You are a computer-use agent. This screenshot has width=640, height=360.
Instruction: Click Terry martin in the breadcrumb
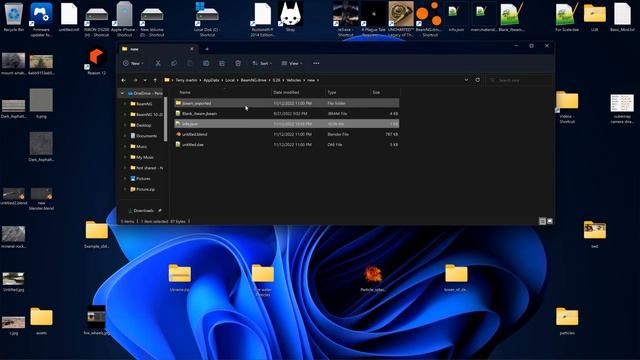click(x=187, y=80)
